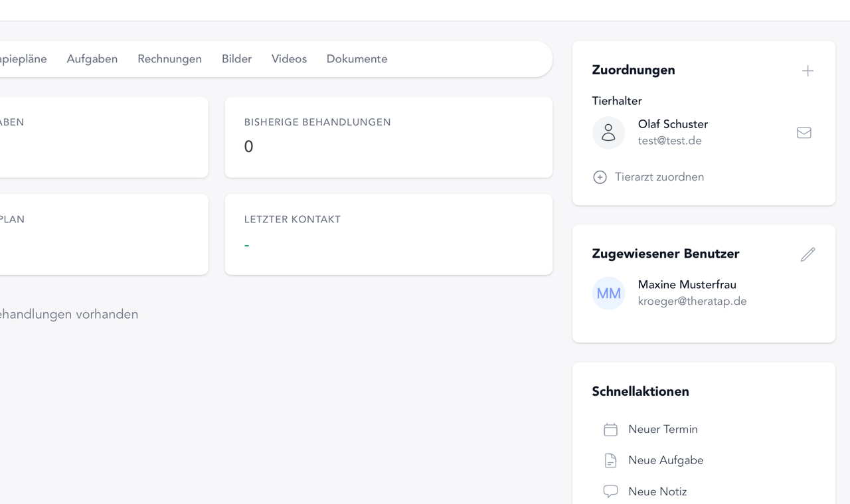Click the Zugewiesener Benutzer heading
The image size is (850, 504).
665,254
